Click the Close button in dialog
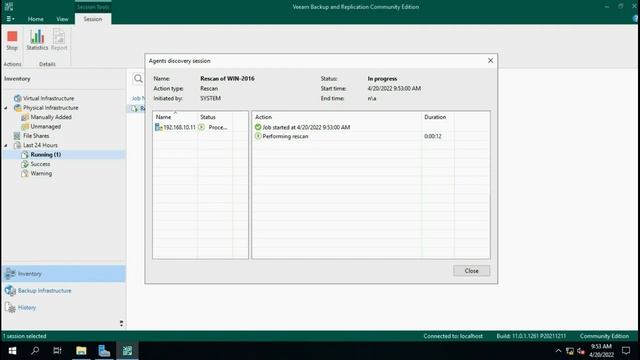Image resolution: width=640 pixels, height=360 pixels. pyautogui.click(x=471, y=271)
